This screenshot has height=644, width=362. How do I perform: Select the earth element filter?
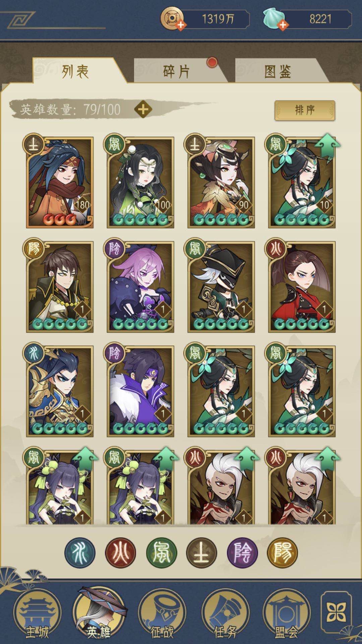(x=202, y=553)
